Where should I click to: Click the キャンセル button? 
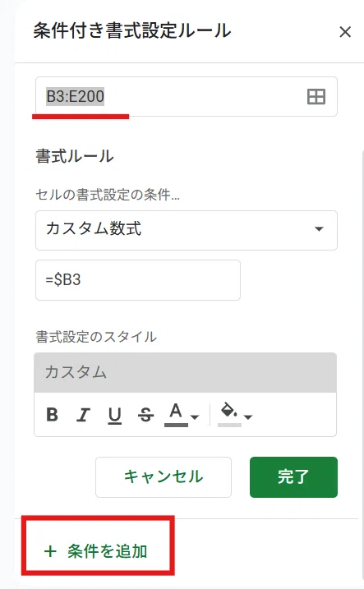click(x=164, y=477)
